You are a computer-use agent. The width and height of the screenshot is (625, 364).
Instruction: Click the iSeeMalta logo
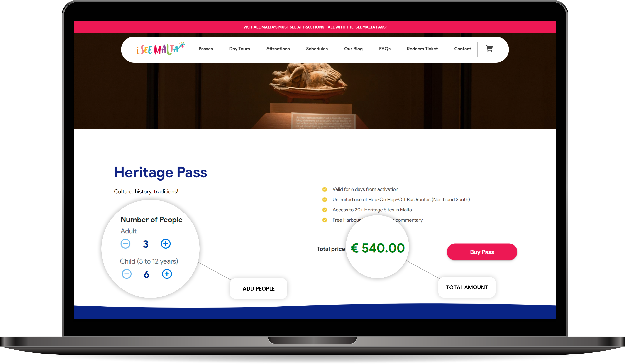(x=161, y=48)
